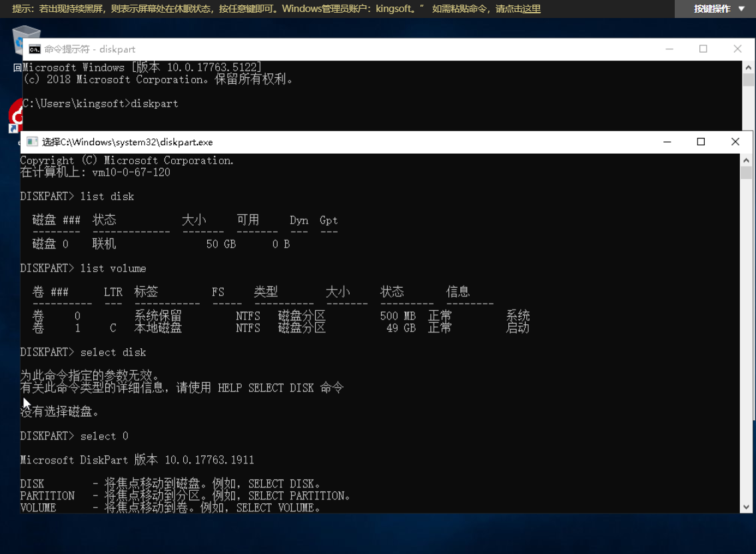This screenshot has width=756, height=554.
Task: Click scroll-down arrow in diskpart.exe window
Action: 747,507
